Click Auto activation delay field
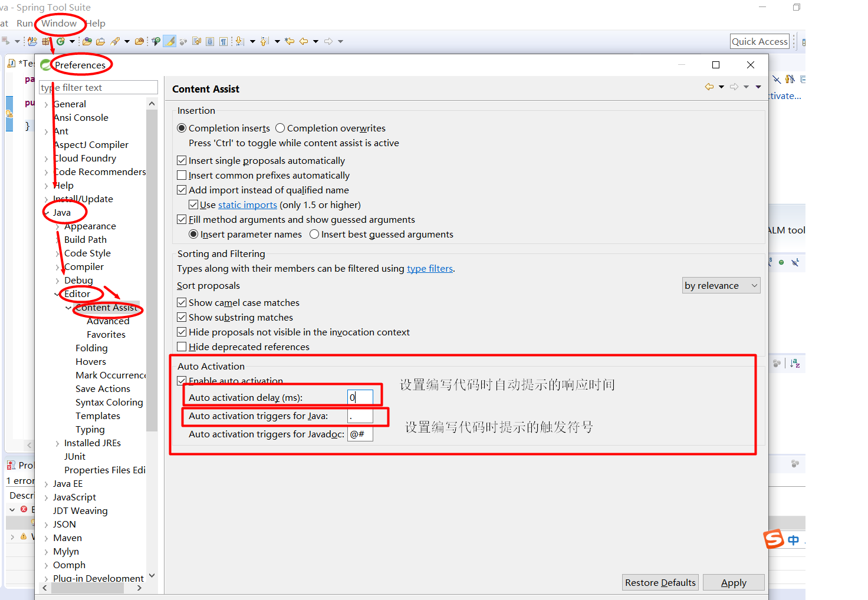Viewport: 868px width, 600px height. pyautogui.click(x=360, y=397)
